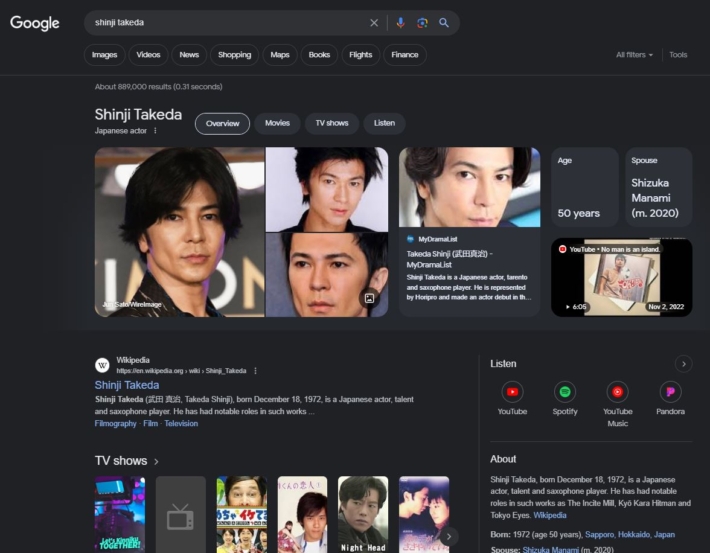
Task: Open the Let's Together TV show poster
Action: tap(120, 515)
